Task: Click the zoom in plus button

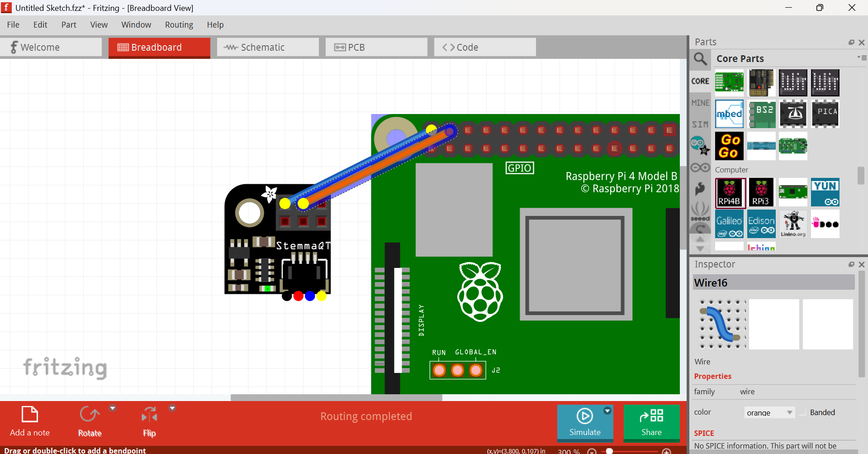Action: [x=666, y=451]
